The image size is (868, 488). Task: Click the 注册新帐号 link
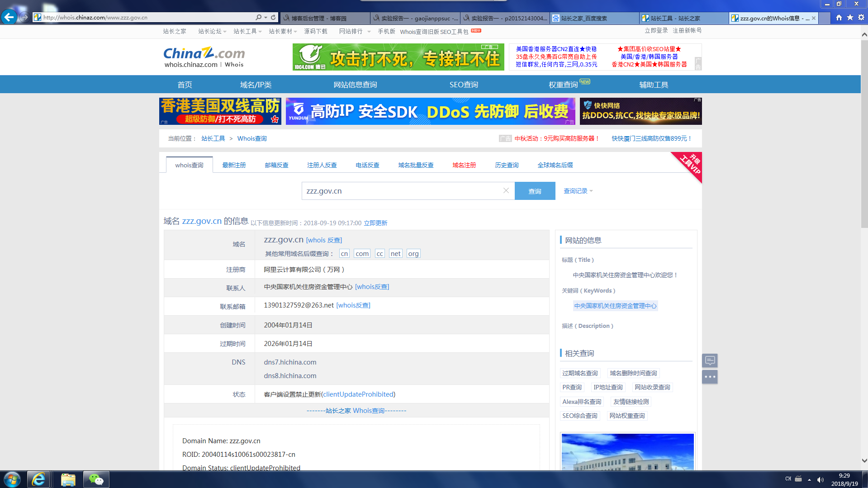[687, 30]
